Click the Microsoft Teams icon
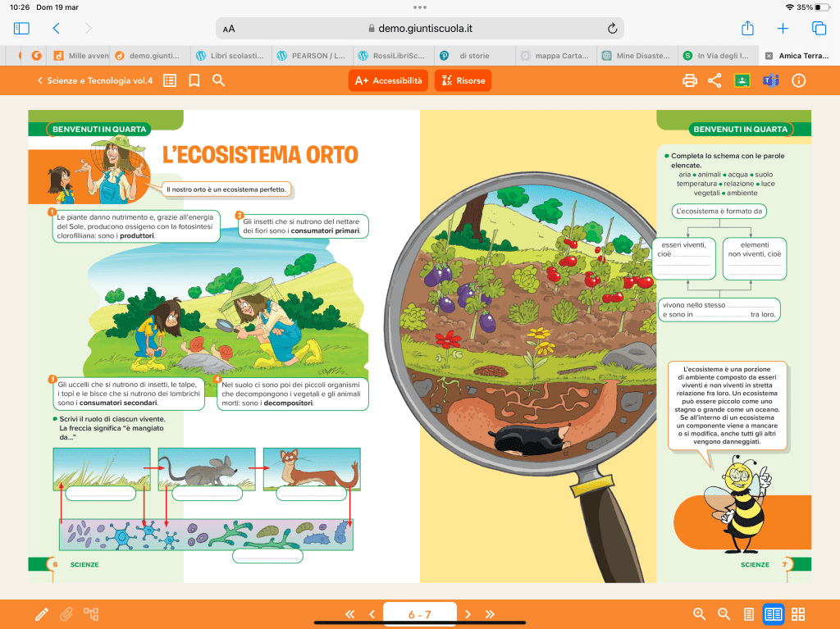Screen dimensions: 840x629 (770, 80)
